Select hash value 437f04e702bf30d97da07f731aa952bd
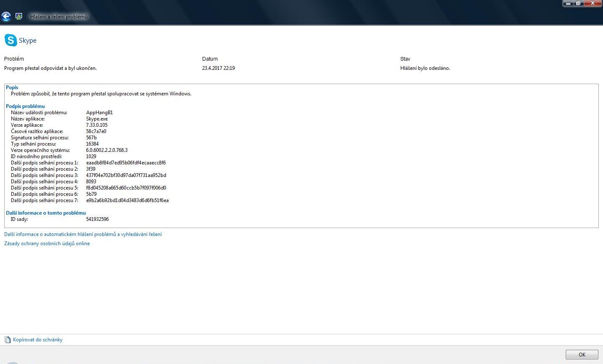The height and width of the screenshot is (364, 603). (x=126, y=175)
